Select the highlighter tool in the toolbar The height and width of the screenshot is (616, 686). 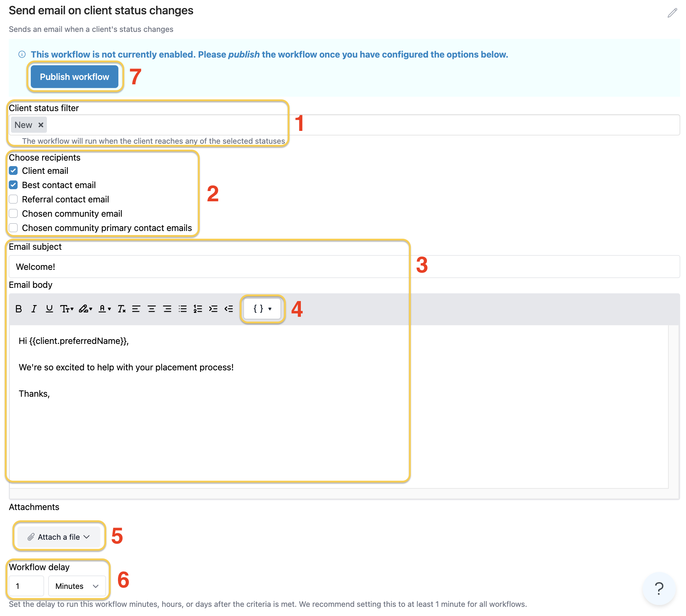click(x=85, y=309)
